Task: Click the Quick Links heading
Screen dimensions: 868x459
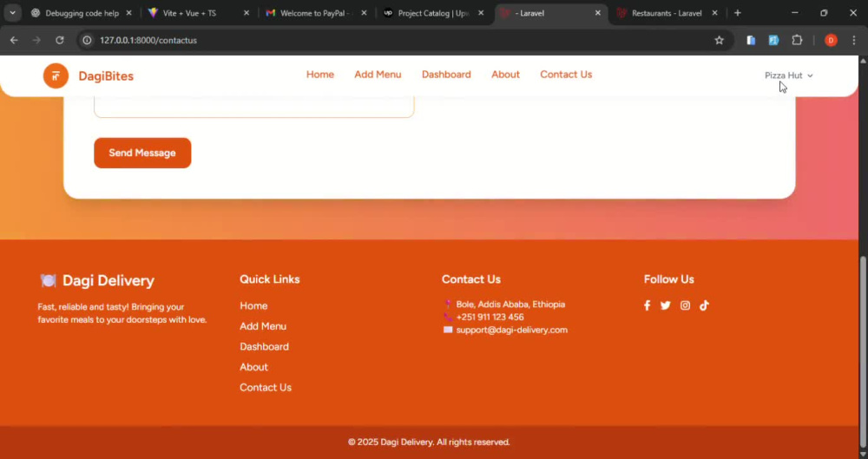Action: pos(270,279)
